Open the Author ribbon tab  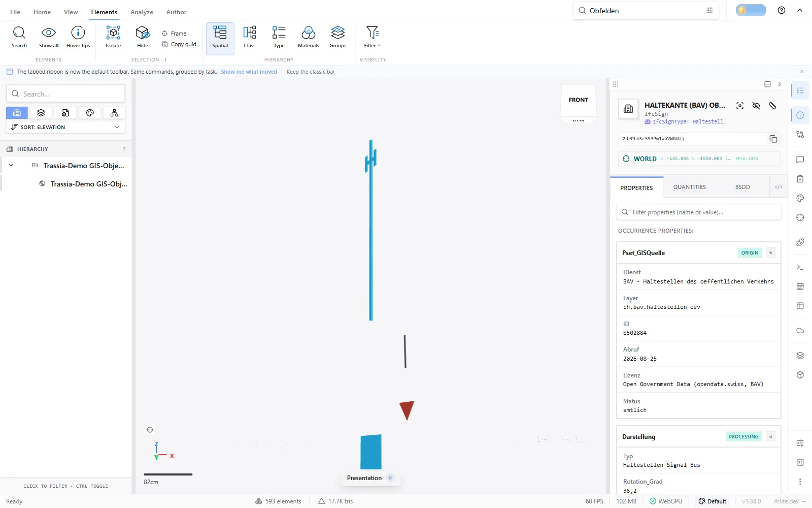point(176,12)
